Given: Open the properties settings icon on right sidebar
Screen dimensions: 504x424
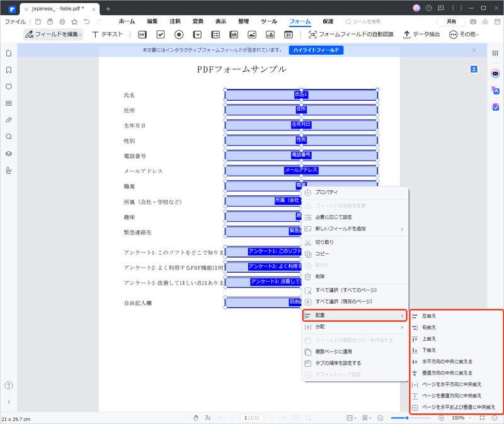Looking at the screenshot, I should [495, 53].
